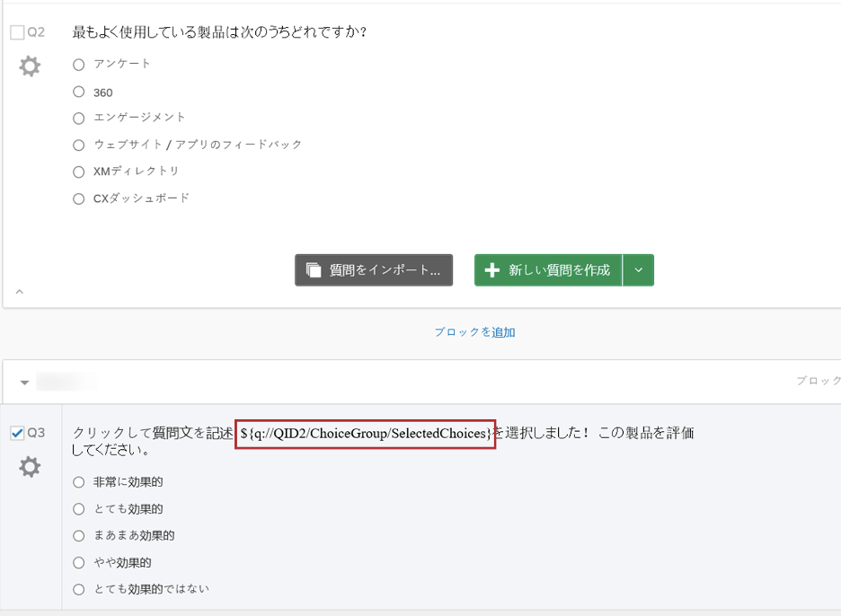This screenshot has width=841, height=616.
Task: Select the 360 radio option
Action: [x=79, y=92]
